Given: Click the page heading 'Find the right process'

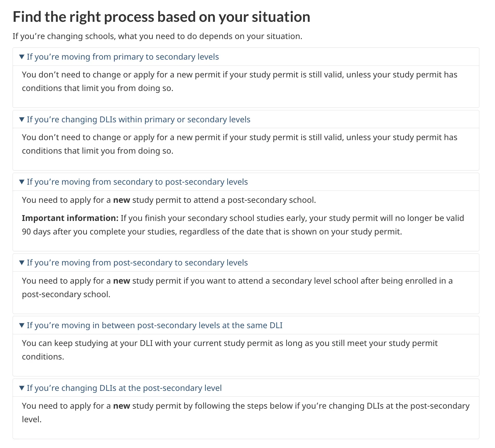Looking at the screenshot, I should coord(161,17).
